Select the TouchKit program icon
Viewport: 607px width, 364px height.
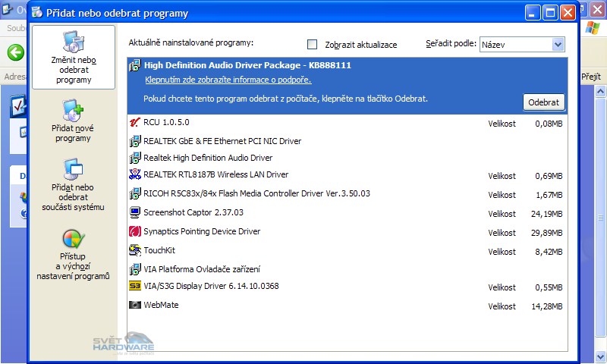135,250
